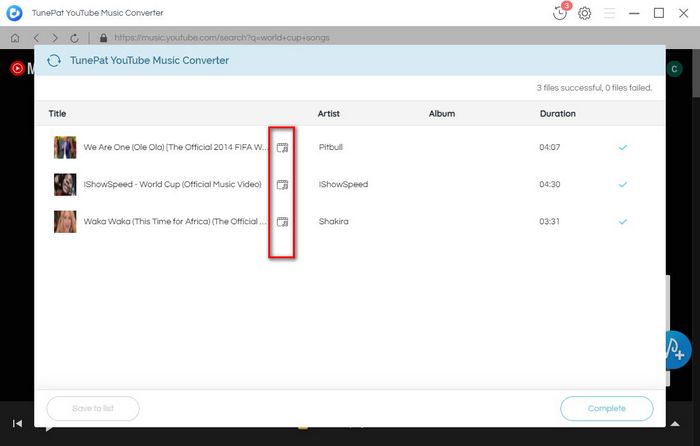Click the checkmark for Waka Waka row

click(x=623, y=221)
